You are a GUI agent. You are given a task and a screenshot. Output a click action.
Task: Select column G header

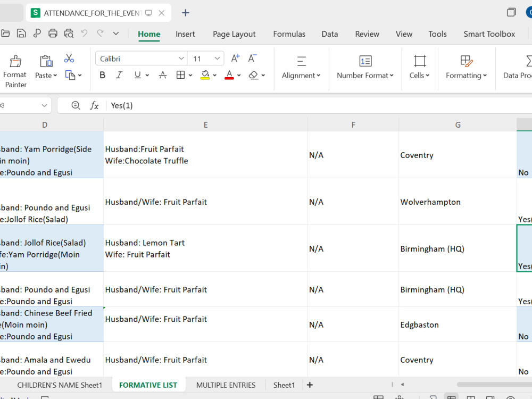tap(458, 125)
